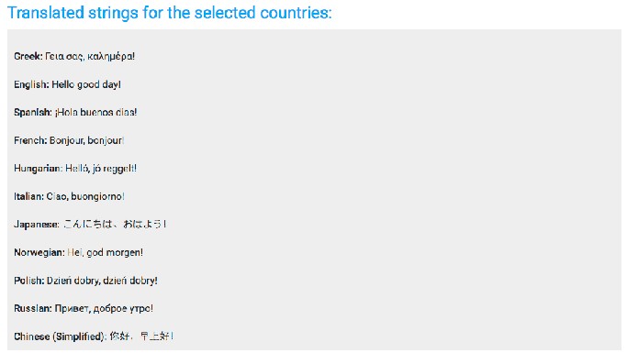Viewport: 638px width, 364px height.
Task: Click the bold 'Chinese (Simplified):' label
Action: (x=61, y=336)
